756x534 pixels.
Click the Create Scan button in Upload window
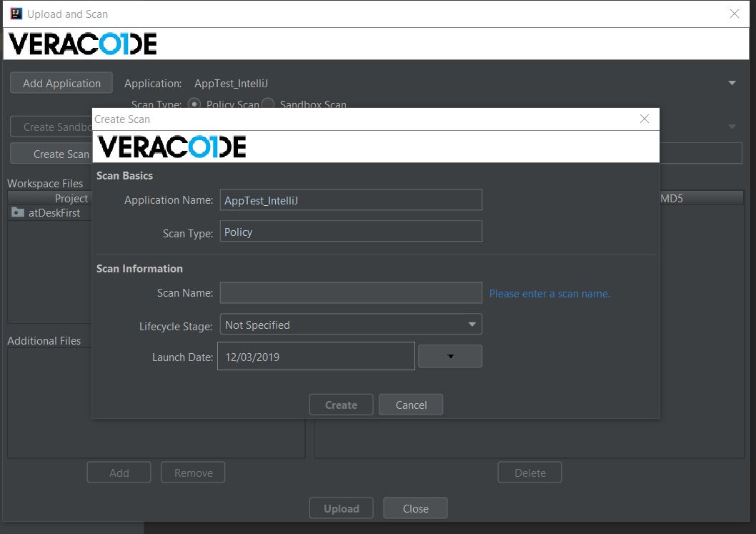tap(51, 154)
